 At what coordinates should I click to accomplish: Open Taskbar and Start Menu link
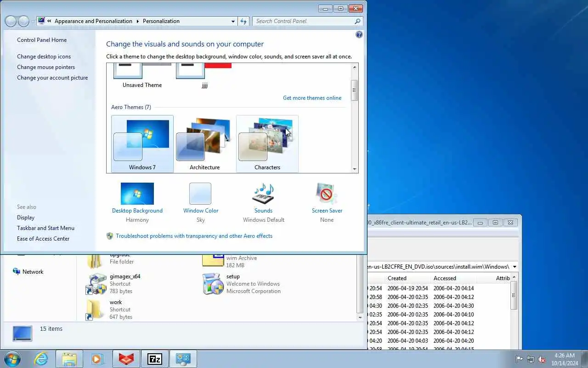[x=45, y=228]
